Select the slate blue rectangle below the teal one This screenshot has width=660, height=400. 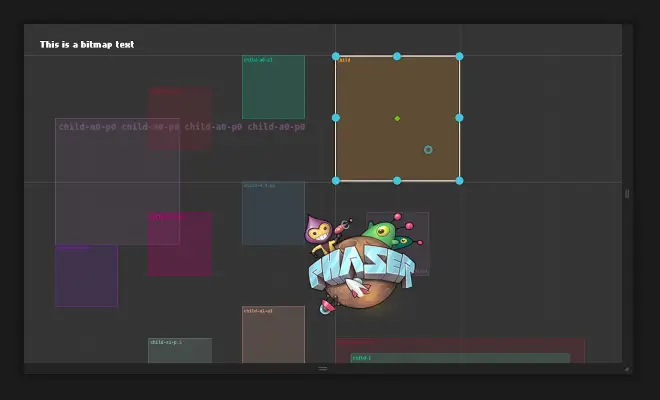click(x=273, y=213)
